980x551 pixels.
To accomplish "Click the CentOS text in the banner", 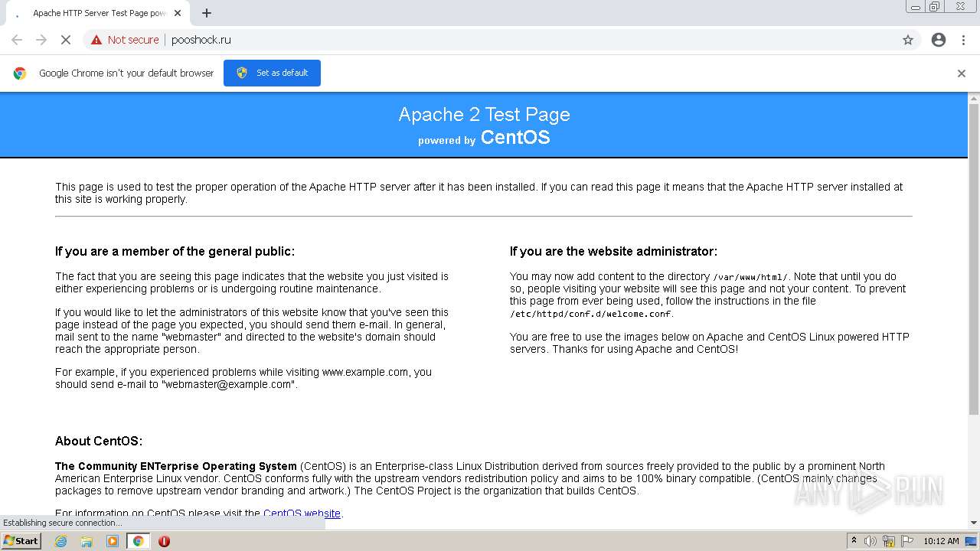I will pyautogui.click(x=514, y=138).
